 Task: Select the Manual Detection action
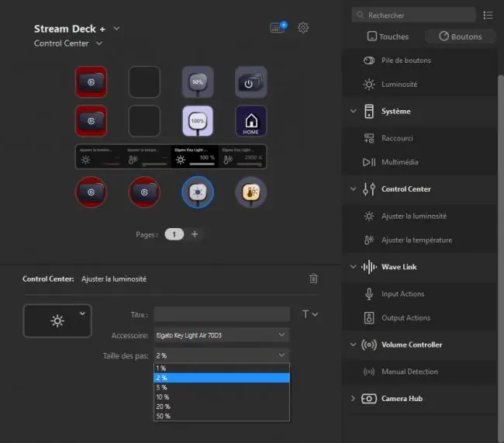419,372
